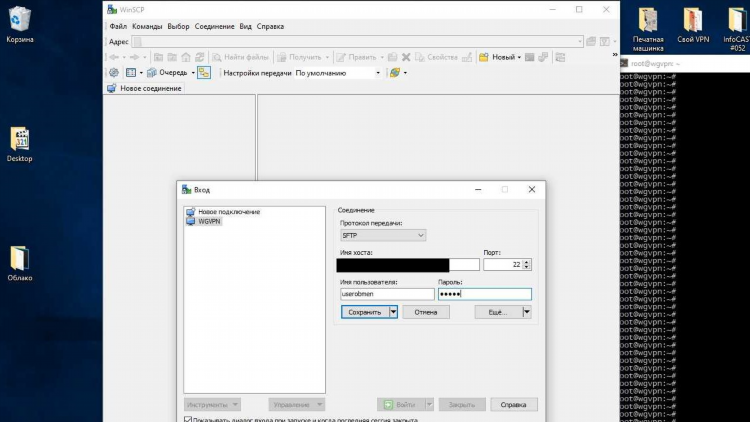
Task: Toggle the show login dialog on startup checkbox
Action: (188, 420)
